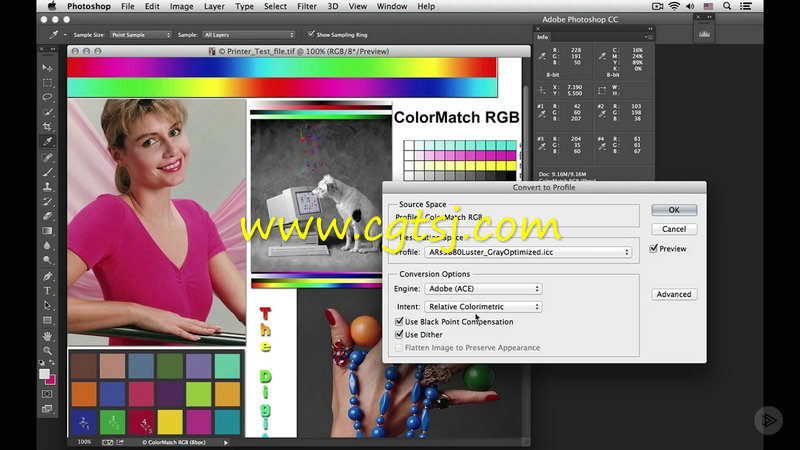The image size is (800, 450).
Task: Click the document vertical scrollbar
Action: 526,260
